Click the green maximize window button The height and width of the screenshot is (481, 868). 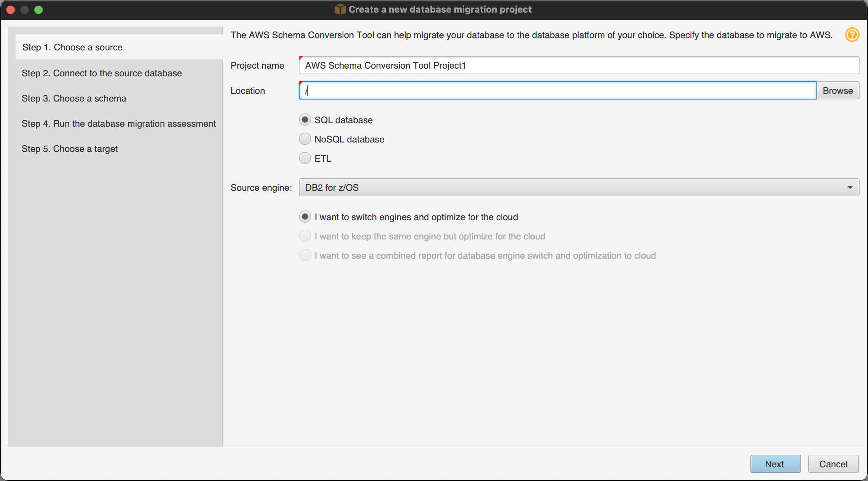(x=38, y=9)
